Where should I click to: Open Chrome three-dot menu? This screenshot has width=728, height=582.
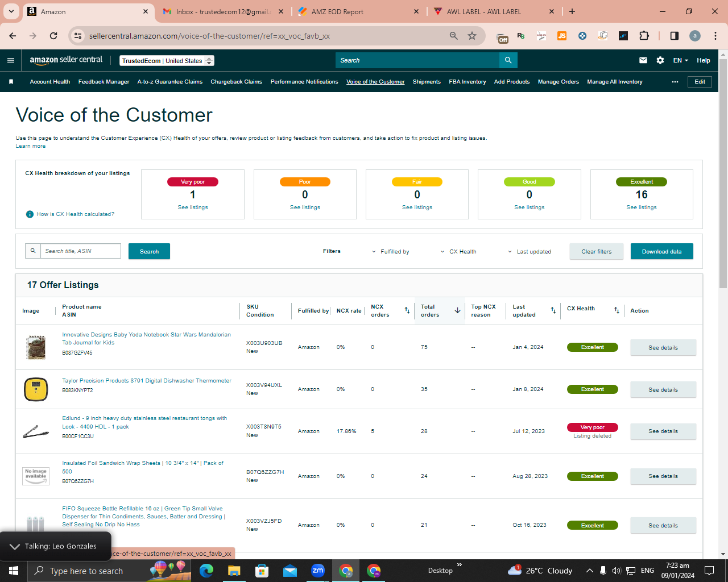[715, 36]
